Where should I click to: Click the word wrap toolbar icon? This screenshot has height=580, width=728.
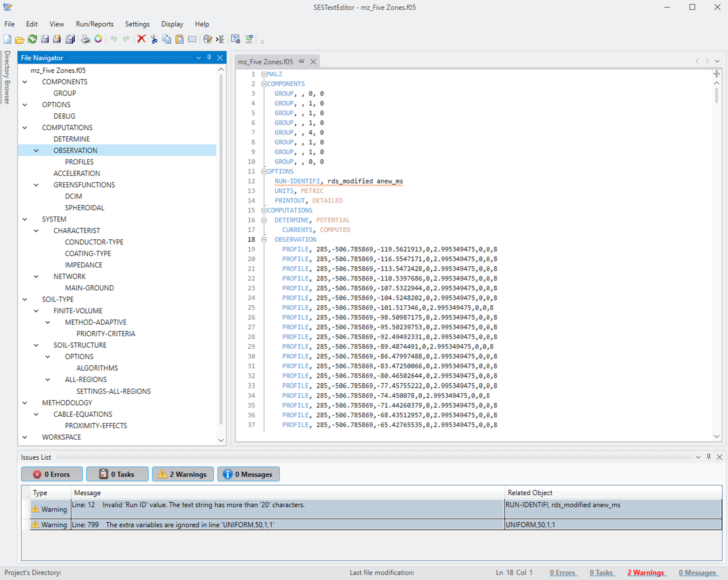point(249,39)
